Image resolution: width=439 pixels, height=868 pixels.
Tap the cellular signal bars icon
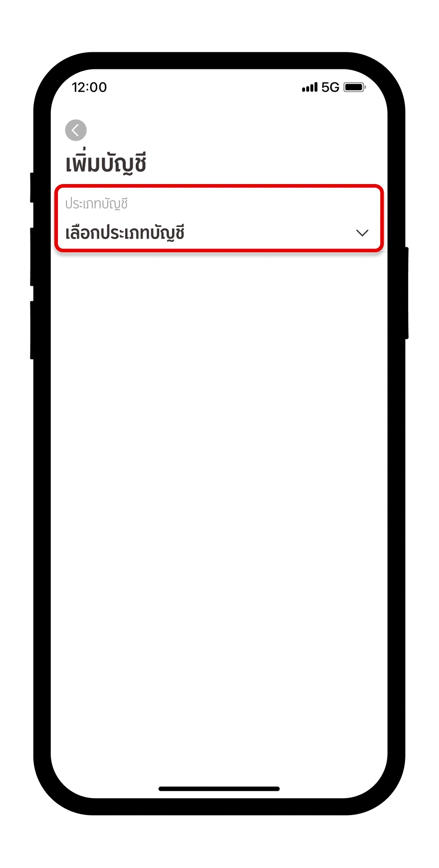[x=310, y=88]
